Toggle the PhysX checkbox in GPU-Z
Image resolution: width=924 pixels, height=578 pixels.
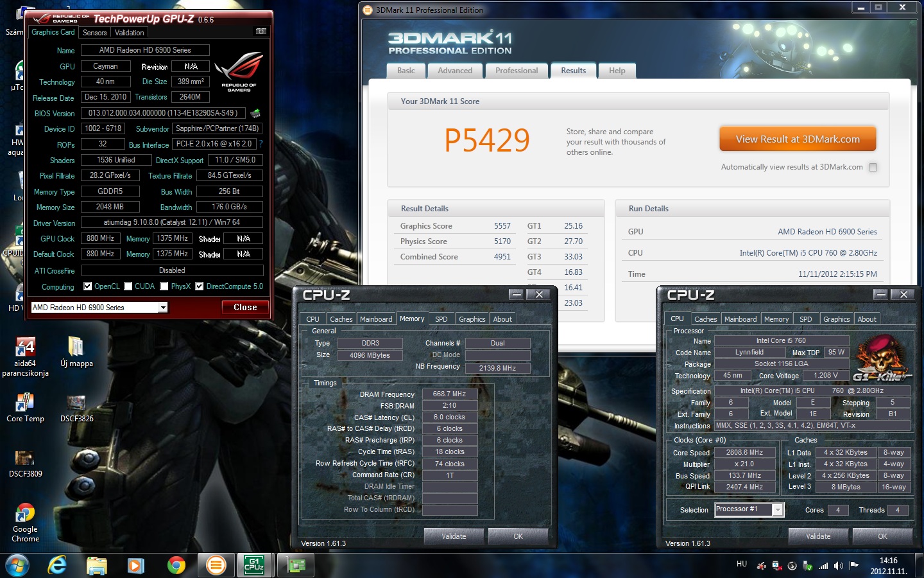[x=164, y=286]
